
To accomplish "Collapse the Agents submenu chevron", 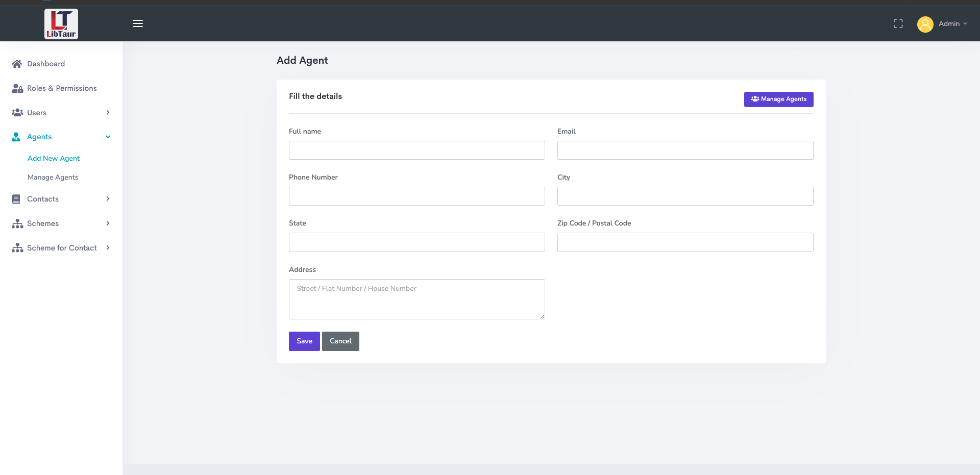I will click(108, 137).
